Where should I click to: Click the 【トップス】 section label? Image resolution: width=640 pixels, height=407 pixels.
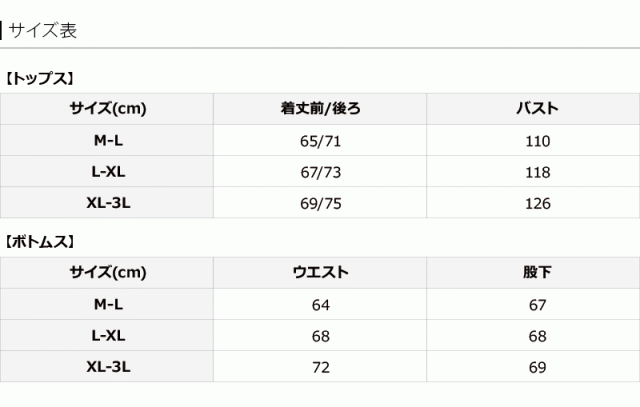(41, 77)
